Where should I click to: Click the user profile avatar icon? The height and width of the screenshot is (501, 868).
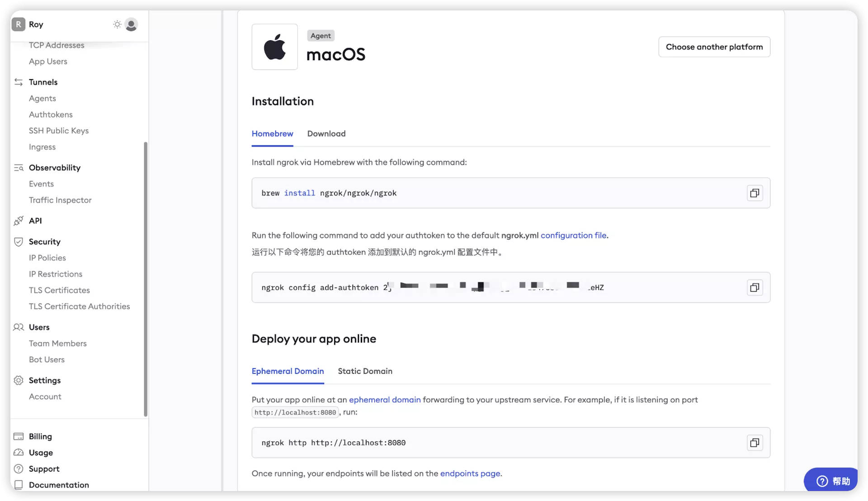(132, 24)
